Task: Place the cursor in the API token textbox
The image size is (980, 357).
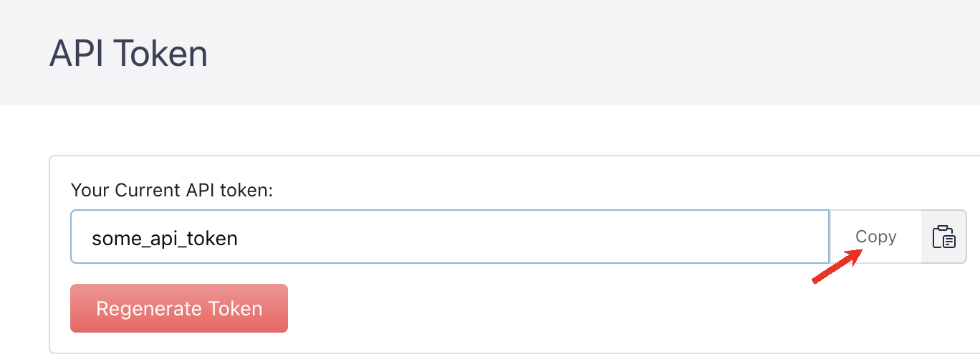Action: pos(449,237)
